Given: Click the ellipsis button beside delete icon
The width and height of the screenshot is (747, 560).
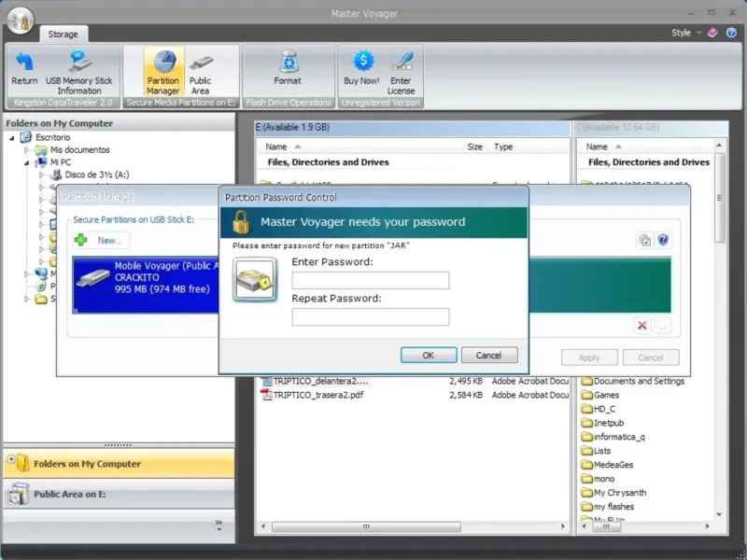Looking at the screenshot, I should 663,326.
